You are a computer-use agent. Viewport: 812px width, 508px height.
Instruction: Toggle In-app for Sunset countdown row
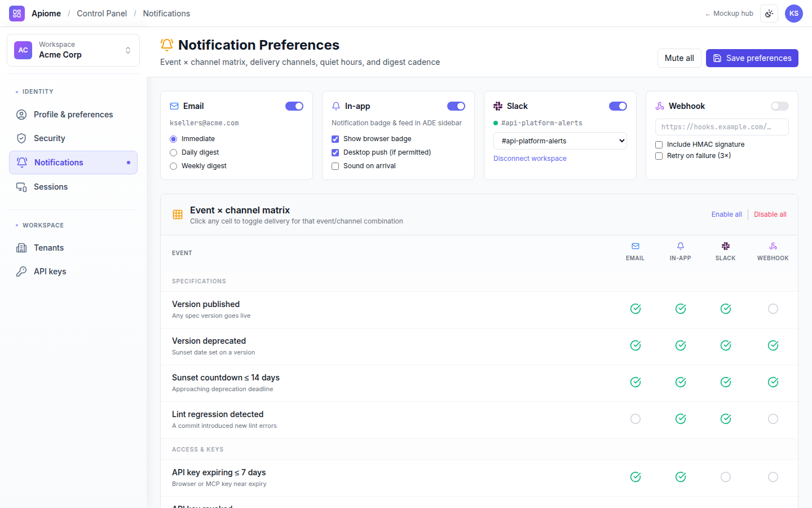click(681, 382)
